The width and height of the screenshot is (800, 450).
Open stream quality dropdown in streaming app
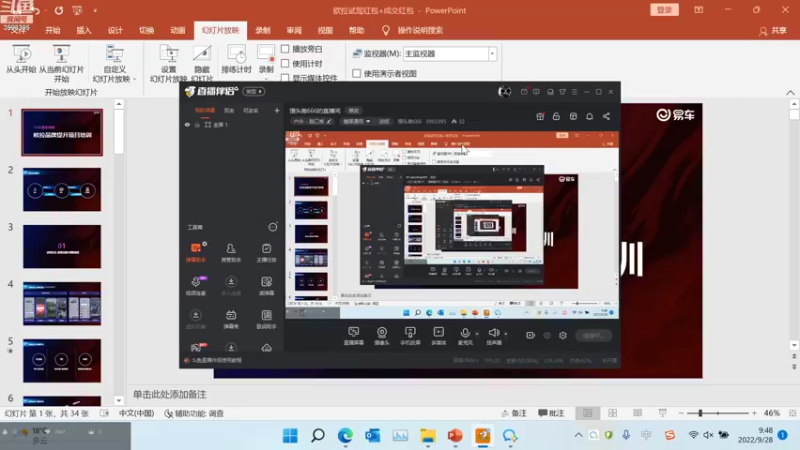[x=356, y=121]
